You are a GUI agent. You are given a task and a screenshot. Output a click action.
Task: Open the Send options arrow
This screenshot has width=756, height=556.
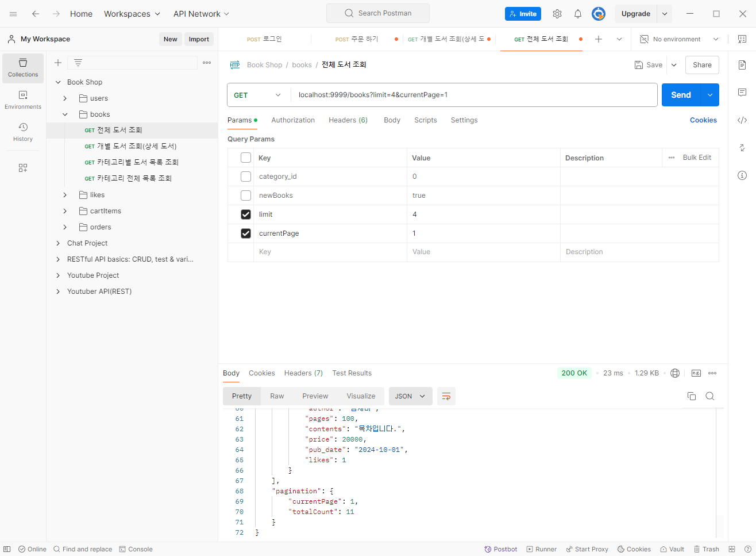click(710, 95)
